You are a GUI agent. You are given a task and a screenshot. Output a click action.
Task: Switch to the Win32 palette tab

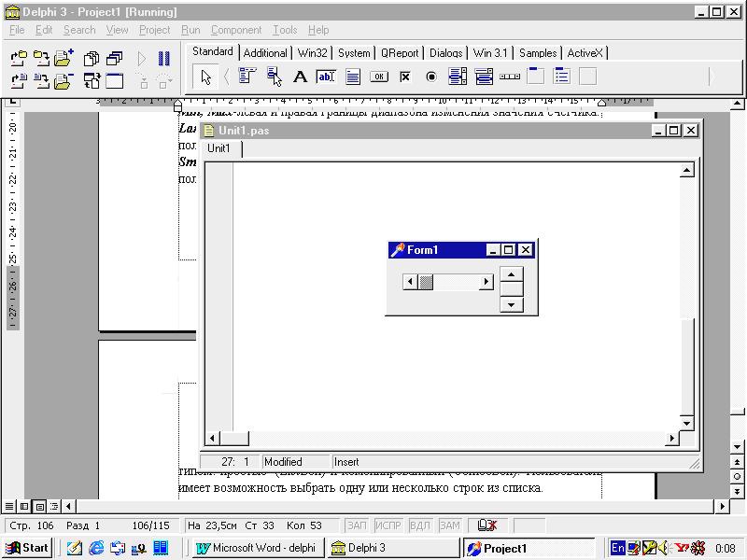tap(313, 53)
